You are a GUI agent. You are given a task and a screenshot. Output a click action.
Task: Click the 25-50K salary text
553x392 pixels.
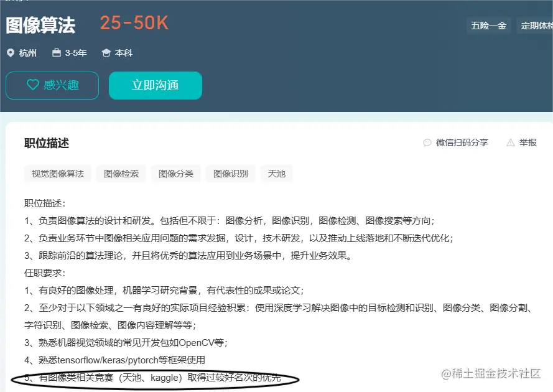coord(134,23)
